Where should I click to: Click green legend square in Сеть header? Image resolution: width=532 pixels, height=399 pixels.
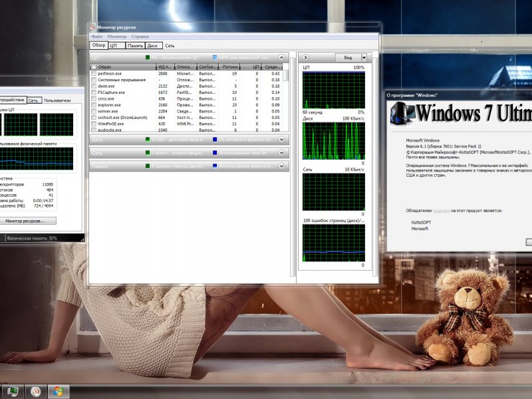[x=148, y=153]
